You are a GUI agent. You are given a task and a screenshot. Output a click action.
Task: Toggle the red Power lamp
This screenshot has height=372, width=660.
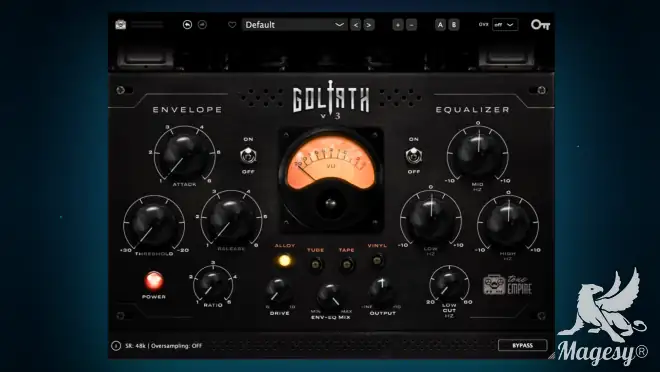(x=154, y=281)
